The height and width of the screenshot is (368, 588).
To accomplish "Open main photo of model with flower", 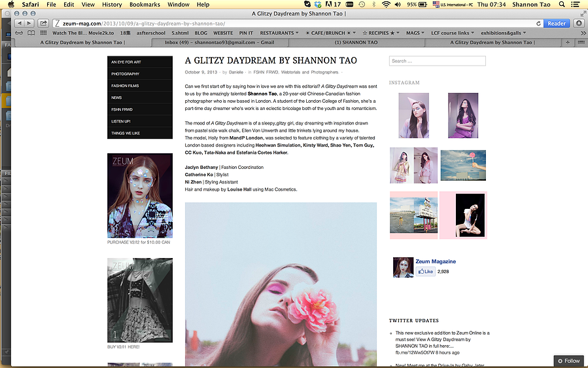I will (281, 285).
